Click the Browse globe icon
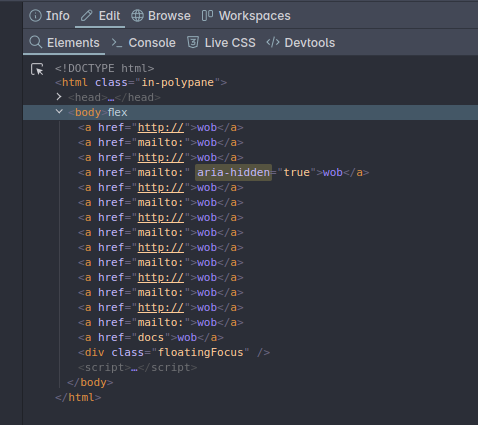The width and height of the screenshot is (478, 425). (x=137, y=16)
